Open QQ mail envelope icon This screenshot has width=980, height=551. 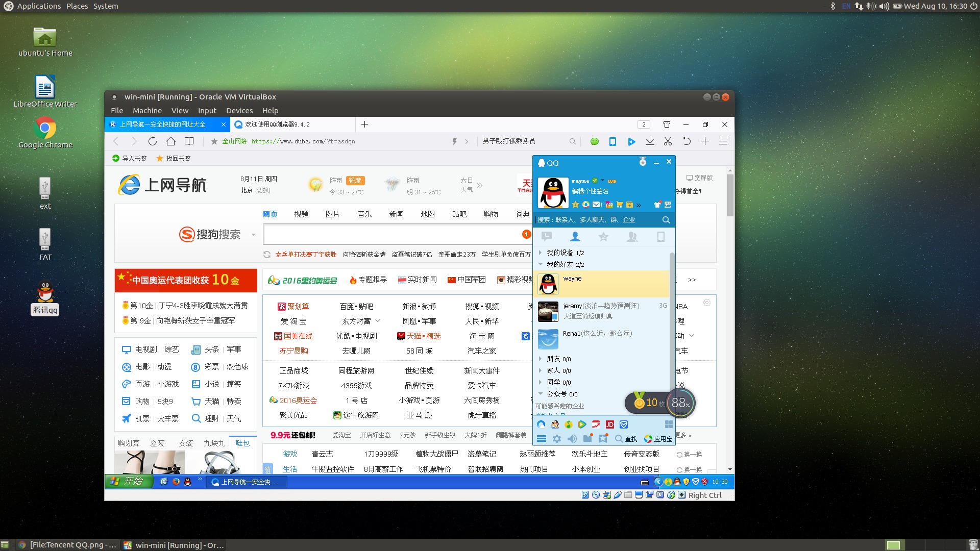pyautogui.click(x=596, y=205)
